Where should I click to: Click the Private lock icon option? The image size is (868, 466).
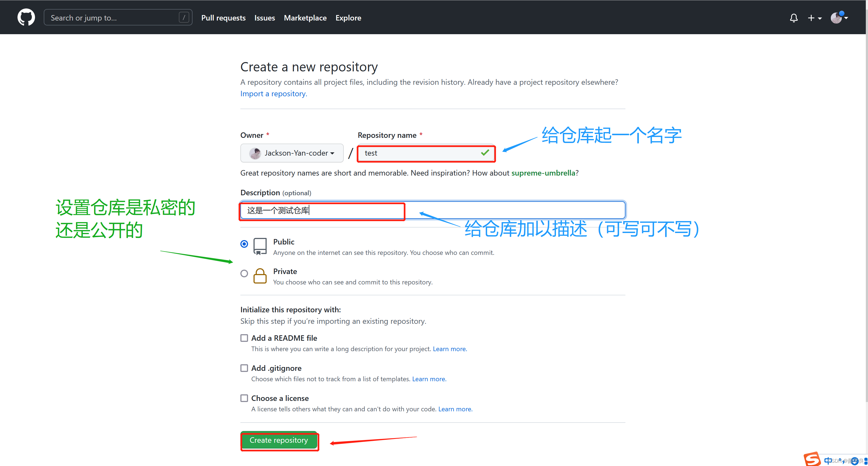260,275
